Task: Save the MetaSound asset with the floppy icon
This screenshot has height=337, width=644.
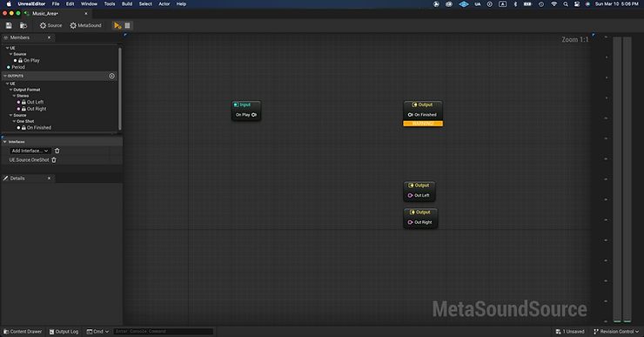Action: [x=9, y=25]
